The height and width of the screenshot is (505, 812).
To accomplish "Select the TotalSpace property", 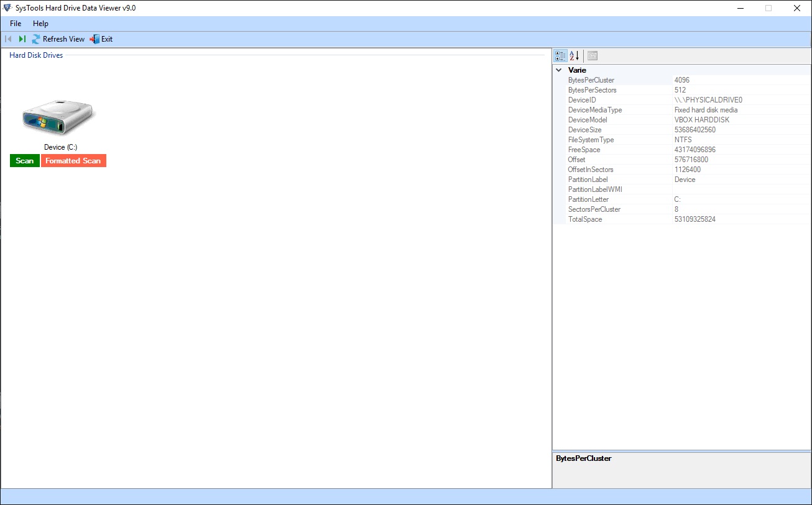I will [x=585, y=219].
